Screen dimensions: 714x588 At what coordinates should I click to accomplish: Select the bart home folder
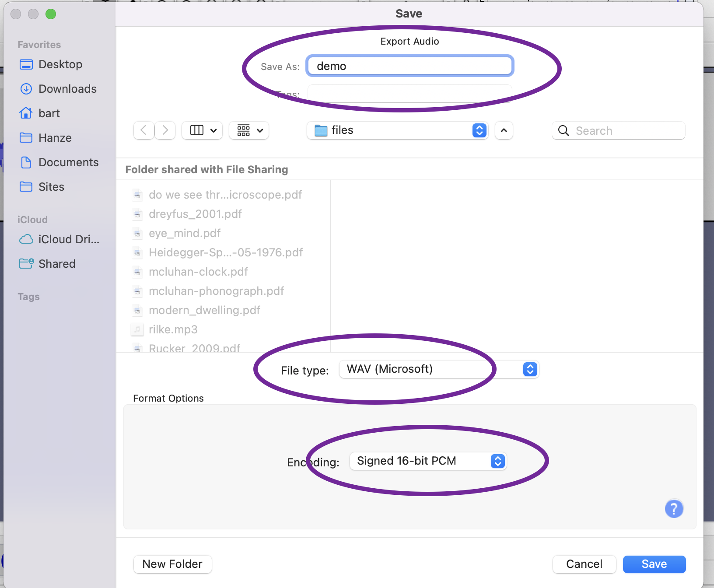pos(49,113)
